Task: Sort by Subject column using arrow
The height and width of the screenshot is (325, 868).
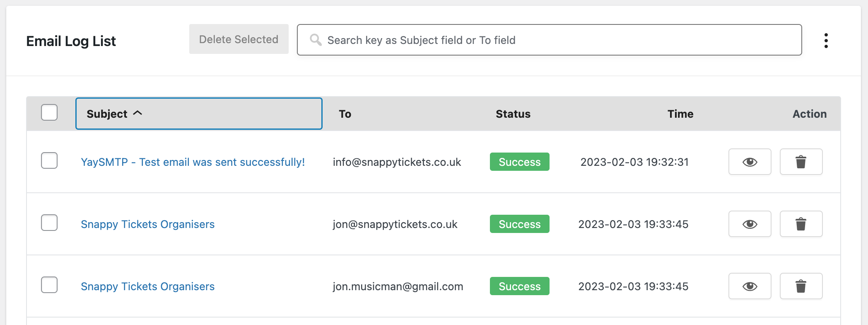Action: pos(137,113)
